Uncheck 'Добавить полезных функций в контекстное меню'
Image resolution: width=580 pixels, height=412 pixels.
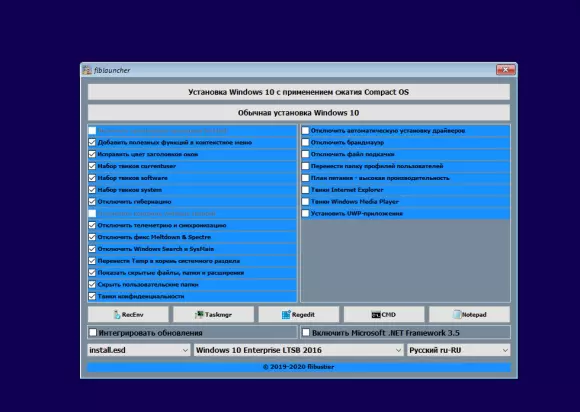pyautogui.click(x=92, y=142)
